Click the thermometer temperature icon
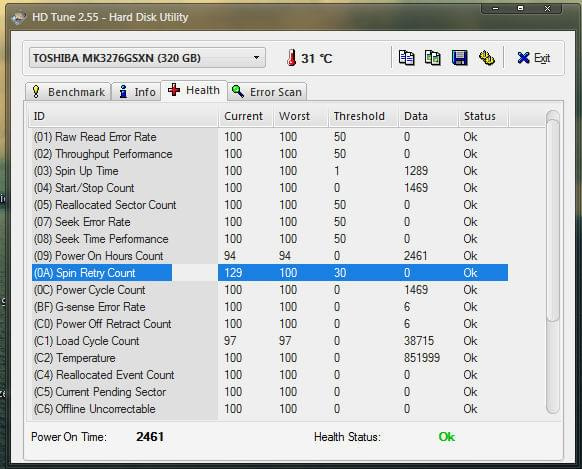The image size is (582, 469). coord(292,58)
